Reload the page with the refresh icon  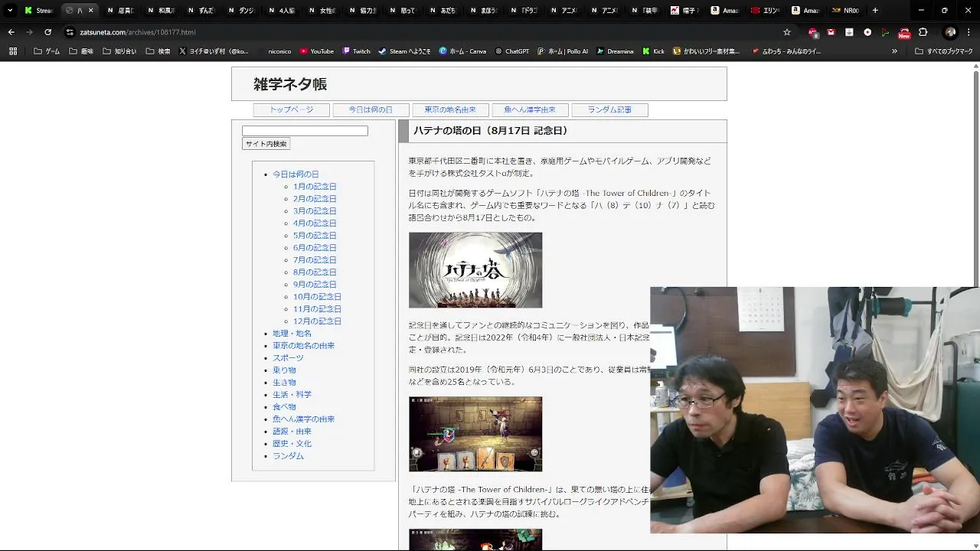47,32
